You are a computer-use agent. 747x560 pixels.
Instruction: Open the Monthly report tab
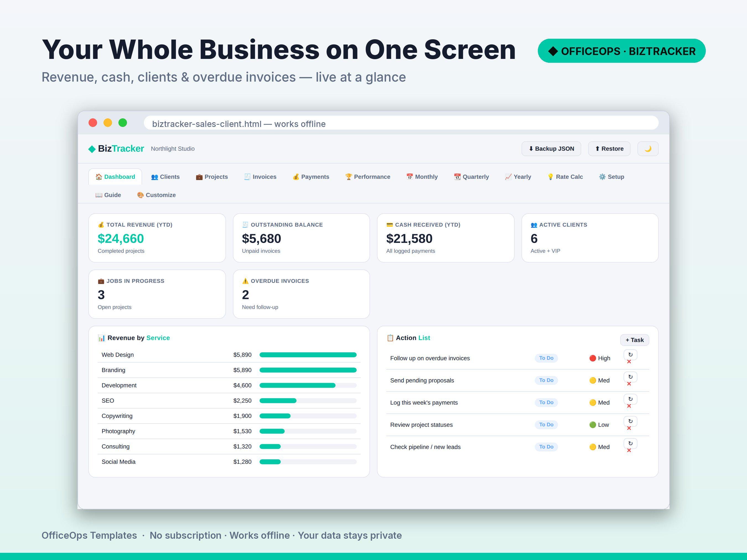(x=422, y=176)
